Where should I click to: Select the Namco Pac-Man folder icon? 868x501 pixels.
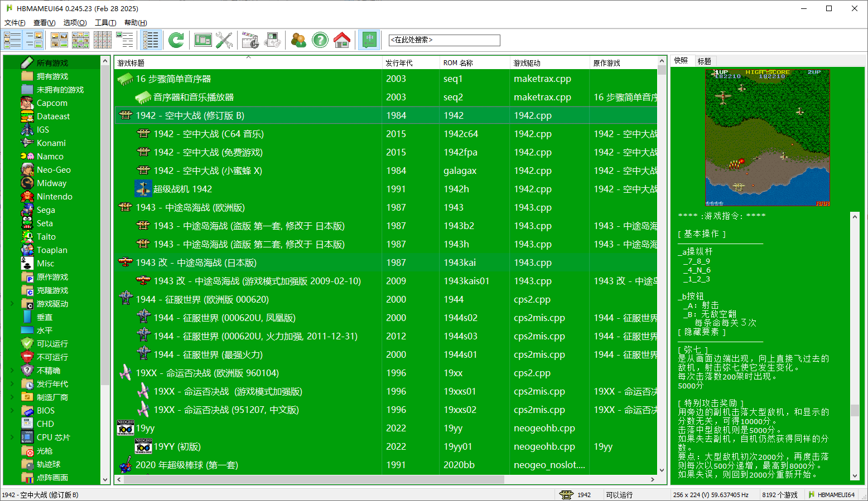27,157
